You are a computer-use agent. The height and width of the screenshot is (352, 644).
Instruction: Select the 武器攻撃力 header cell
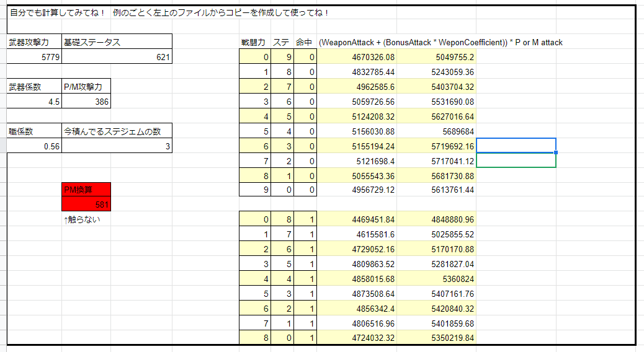pyautogui.click(x=35, y=42)
